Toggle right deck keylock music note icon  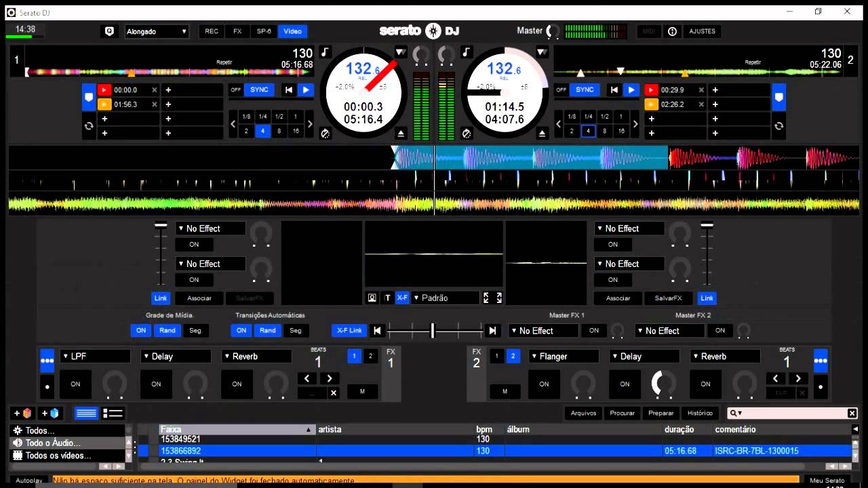466,52
